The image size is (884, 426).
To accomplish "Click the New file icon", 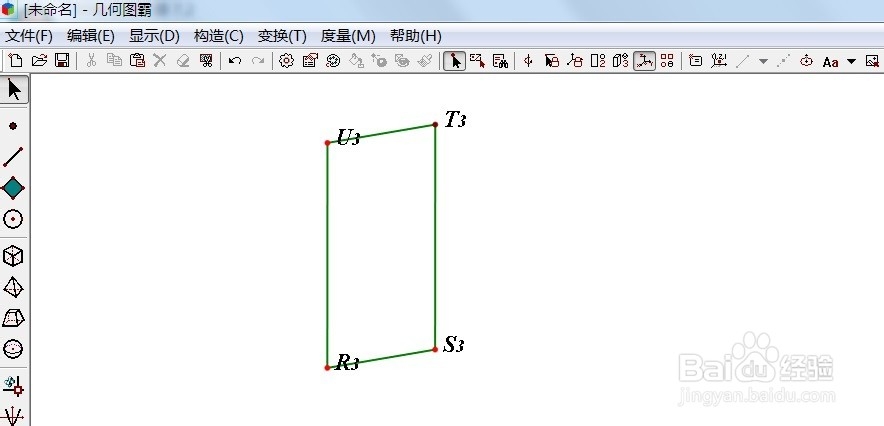I will [x=16, y=60].
